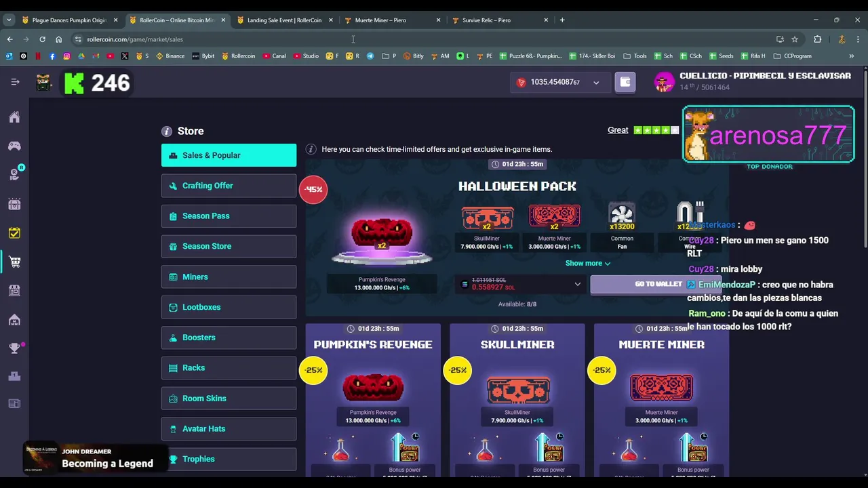Open browser three-dot menu
Screen dimensions: 868x488
pos(858,39)
